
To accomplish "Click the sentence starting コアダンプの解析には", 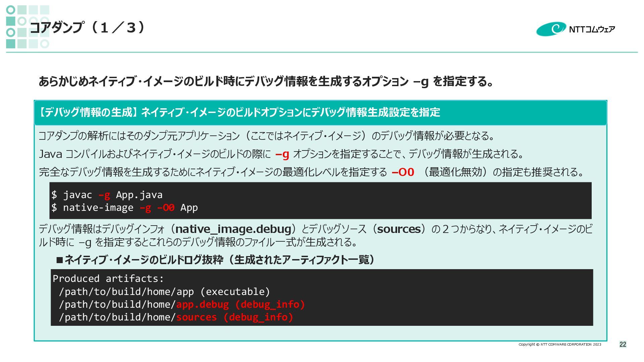I will point(267,136).
